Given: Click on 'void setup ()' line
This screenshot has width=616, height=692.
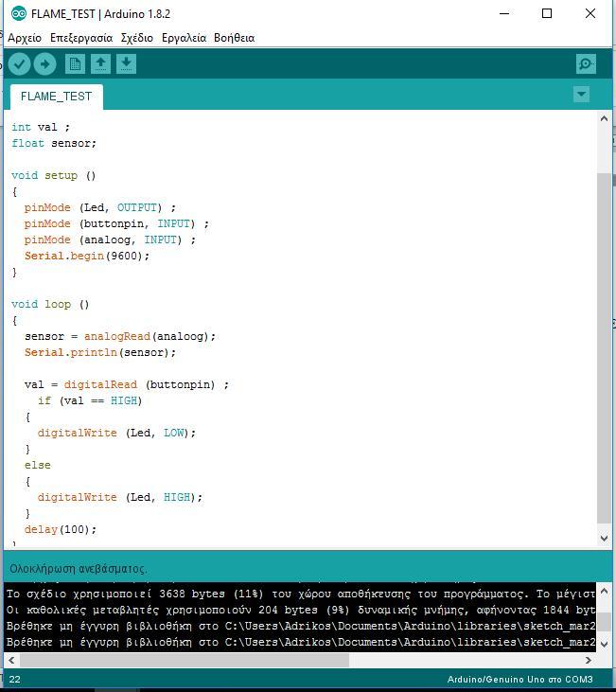Looking at the screenshot, I should point(53,175).
